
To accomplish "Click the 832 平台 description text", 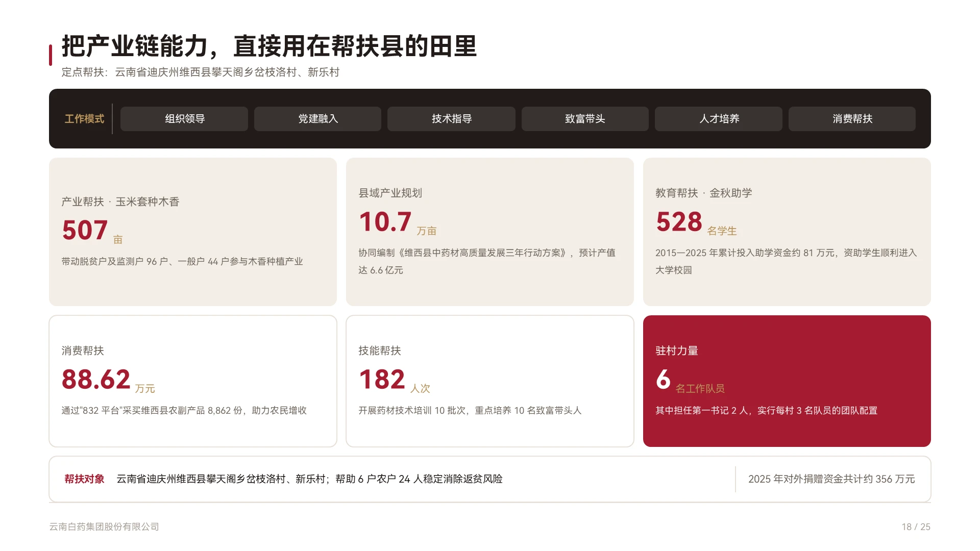I will tap(184, 410).
